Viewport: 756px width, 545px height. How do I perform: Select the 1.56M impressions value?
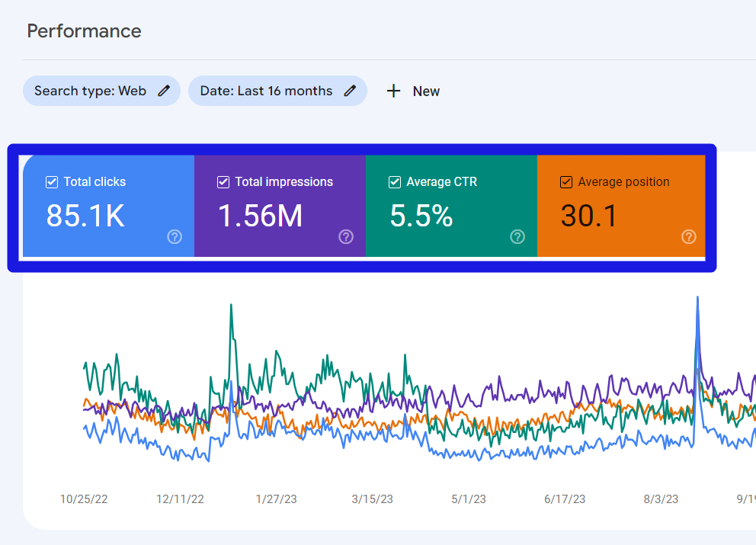[x=261, y=216]
